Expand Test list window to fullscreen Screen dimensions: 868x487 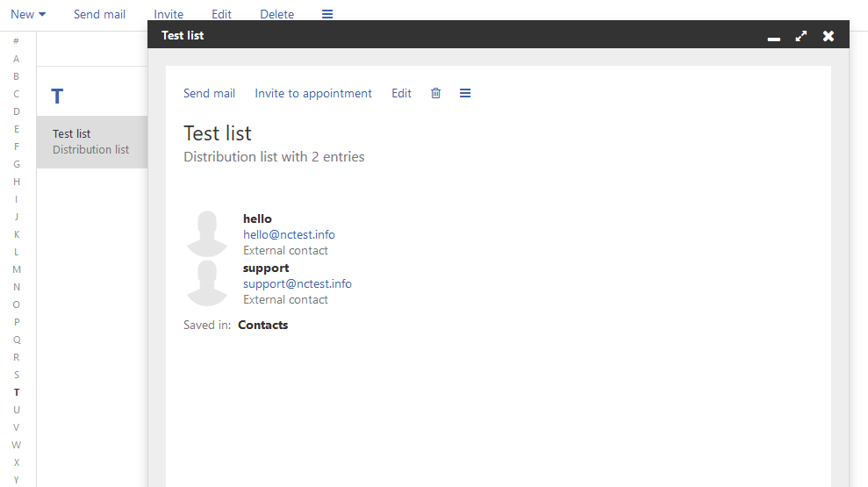pos(801,36)
